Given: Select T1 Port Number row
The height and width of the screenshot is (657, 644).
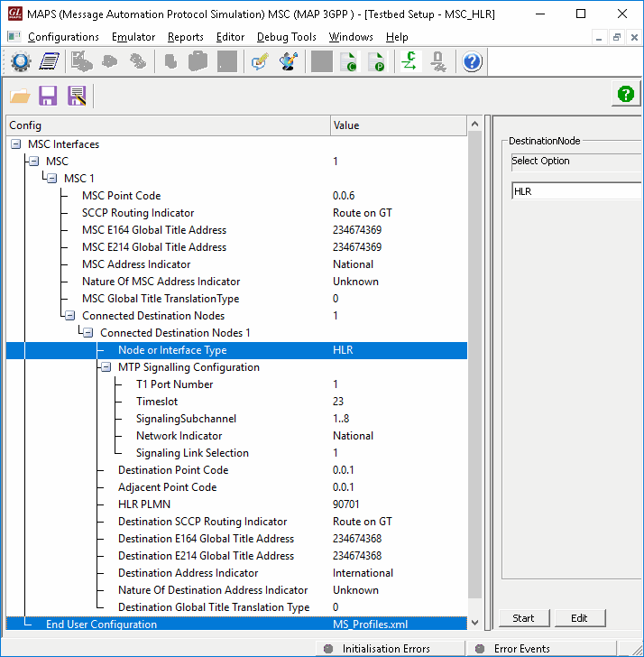Looking at the screenshot, I should [x=236, y=384].
